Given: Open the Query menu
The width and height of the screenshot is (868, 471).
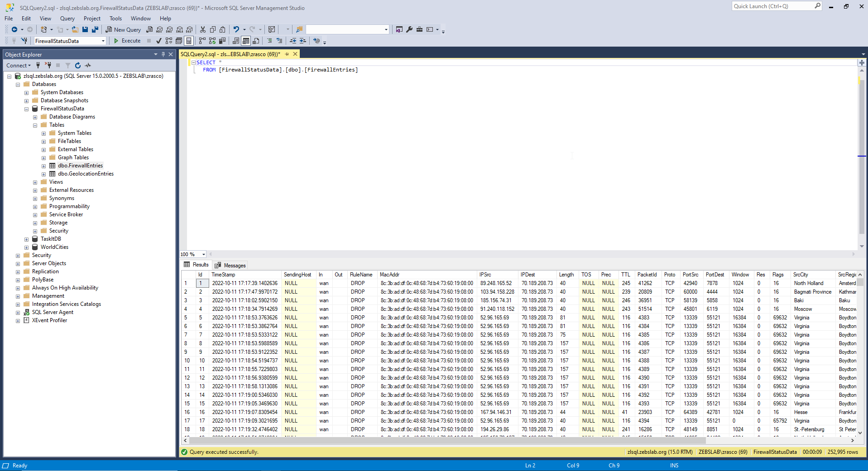Looking at the screenshot, I should 67,19.
